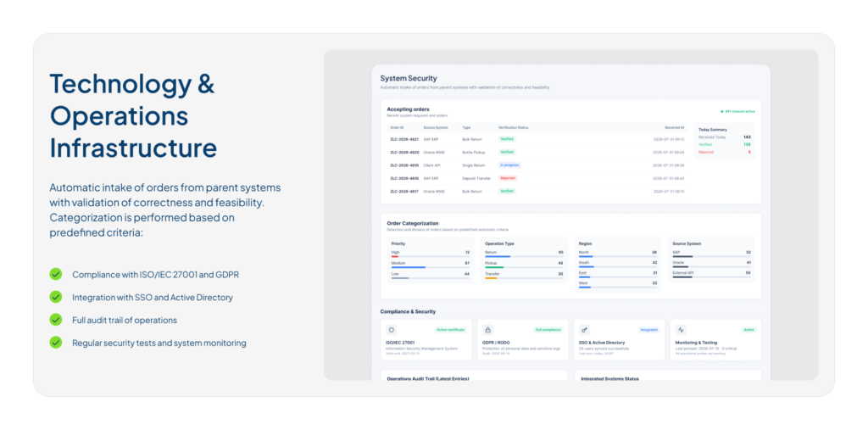Click the Low priority gray progress bar

tap(400, 277)
